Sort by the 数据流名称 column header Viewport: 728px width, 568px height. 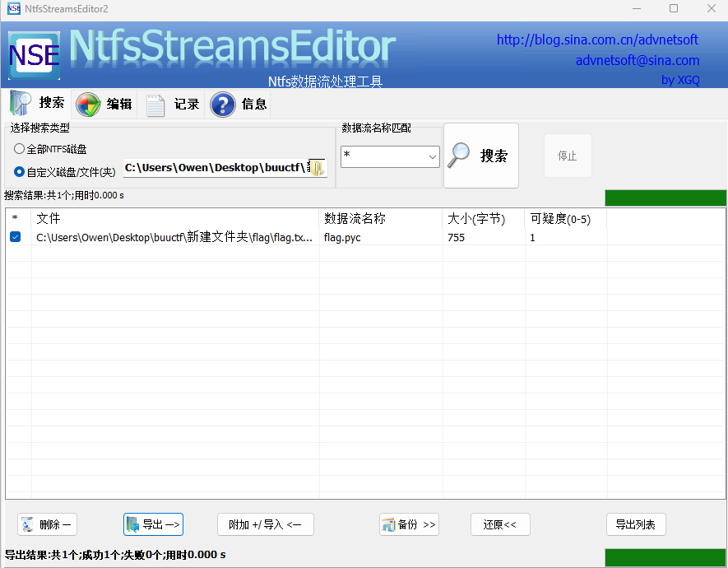381,218
